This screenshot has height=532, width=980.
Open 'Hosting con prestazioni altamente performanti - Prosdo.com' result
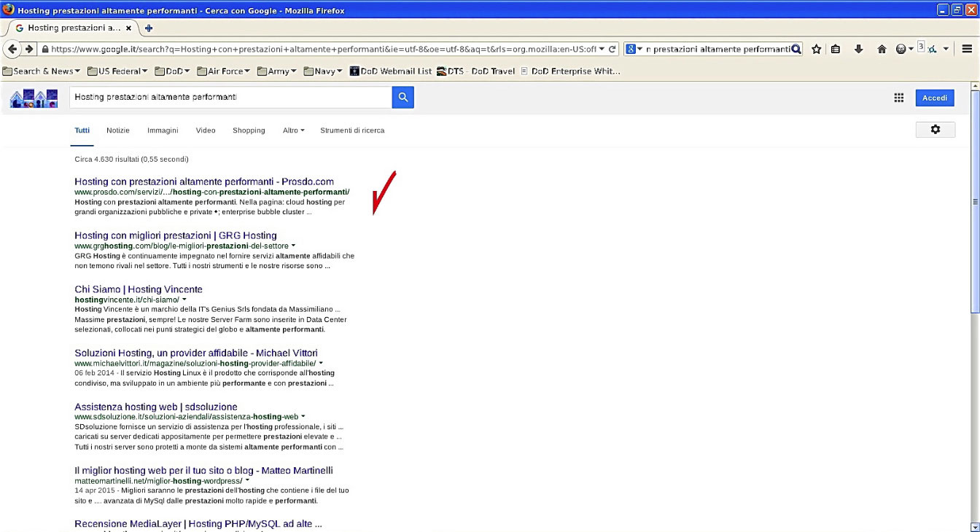tap(204, 181)
